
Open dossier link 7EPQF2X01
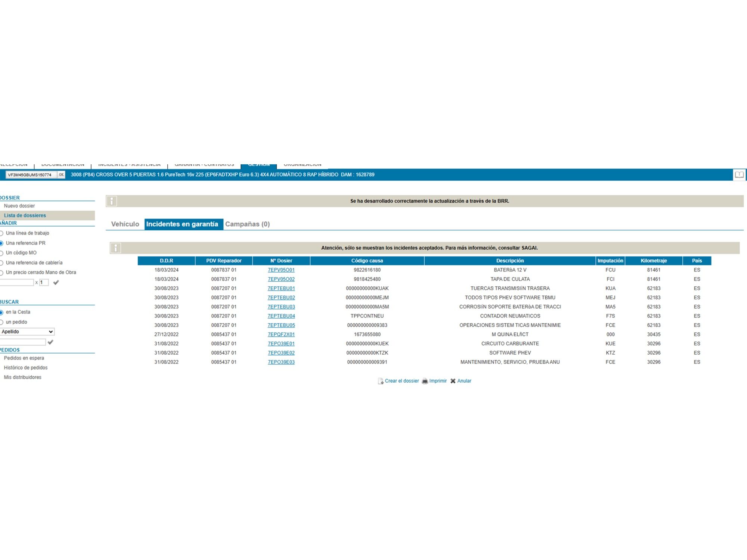tap(281, 335)
